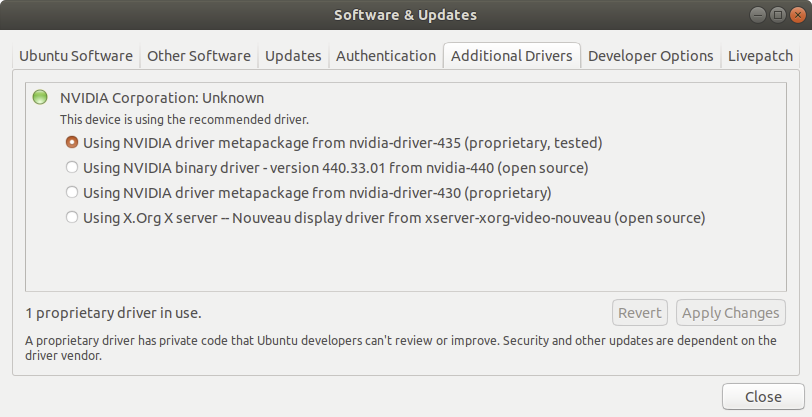Minimize the Software & Updates window

pyautogui.click(x=758, y=15)
